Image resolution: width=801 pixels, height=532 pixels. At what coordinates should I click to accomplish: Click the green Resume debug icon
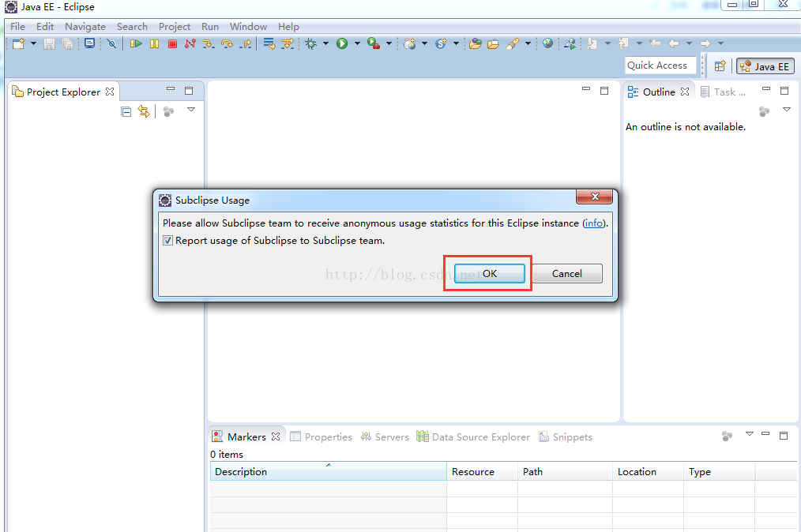point(136,44)
